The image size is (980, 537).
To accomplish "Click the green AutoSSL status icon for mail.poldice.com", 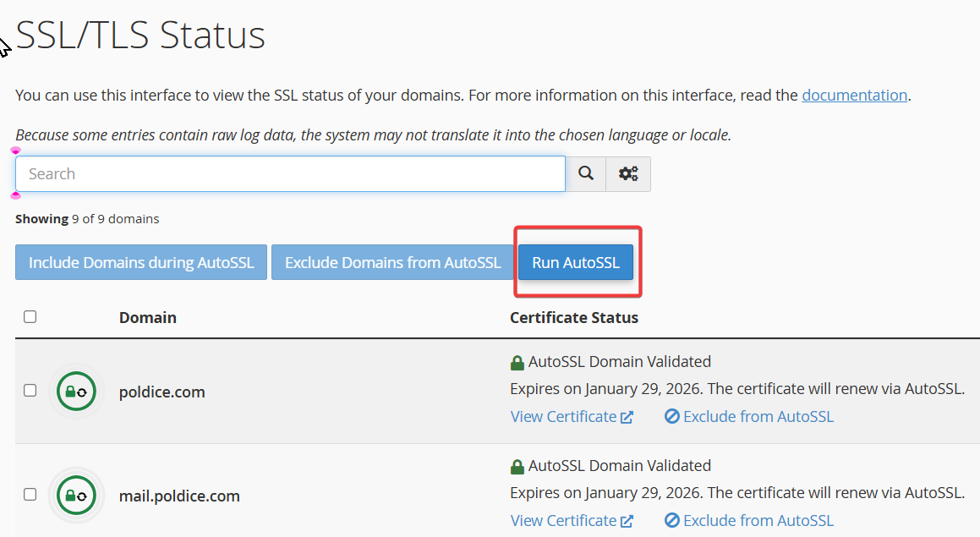I will (x=76, y=496).
